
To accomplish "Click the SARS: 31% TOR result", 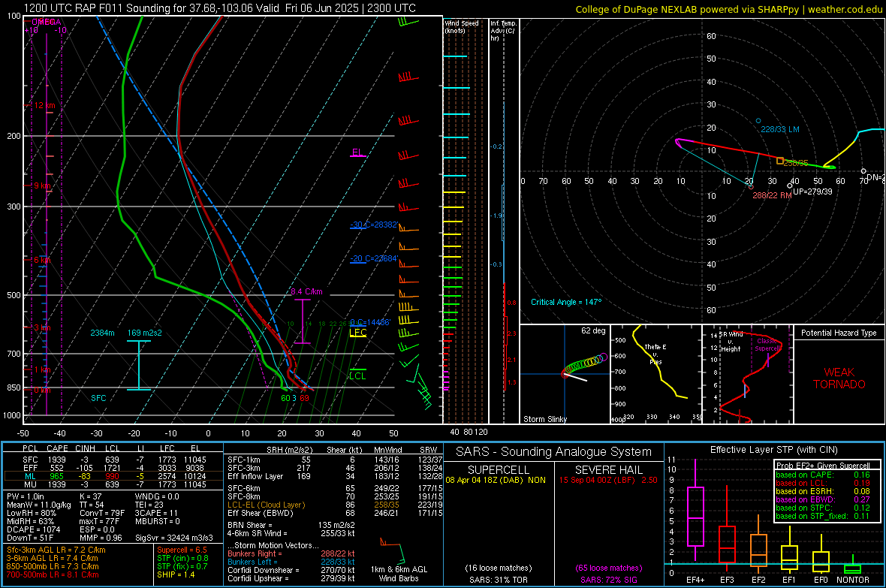I will [499, 580].
